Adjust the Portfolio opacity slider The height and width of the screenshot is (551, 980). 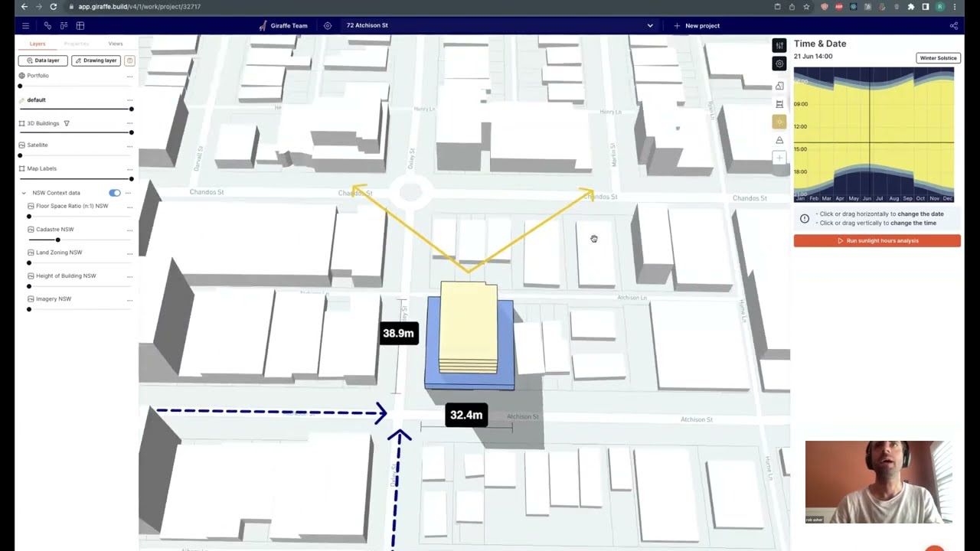click(x=76, y=86)
